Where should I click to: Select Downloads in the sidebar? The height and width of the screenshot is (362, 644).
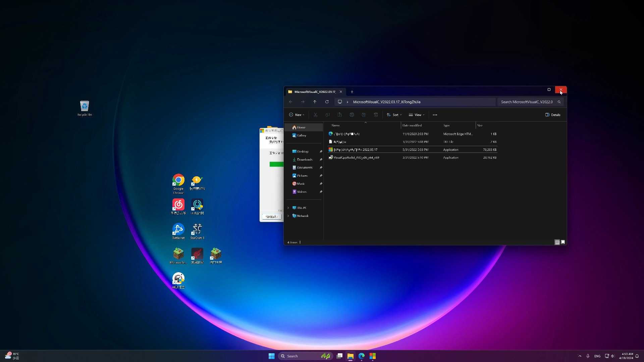coord(304,160)
